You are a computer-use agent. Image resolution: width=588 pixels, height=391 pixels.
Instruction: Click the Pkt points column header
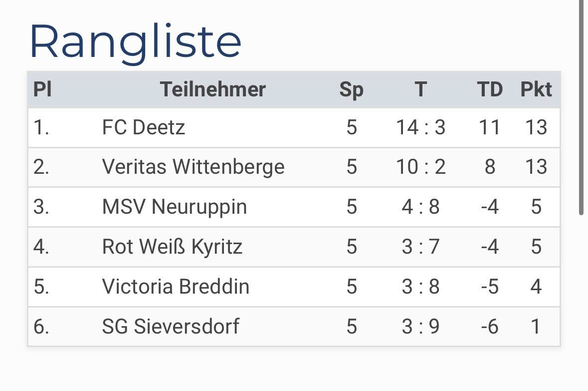coord(536,90)
